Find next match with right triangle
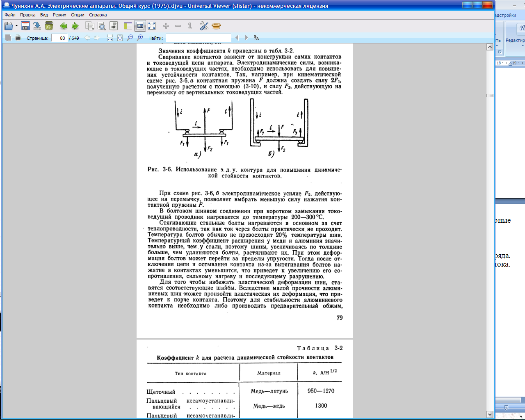Viewport: 525px width, 420px height. 247,38
